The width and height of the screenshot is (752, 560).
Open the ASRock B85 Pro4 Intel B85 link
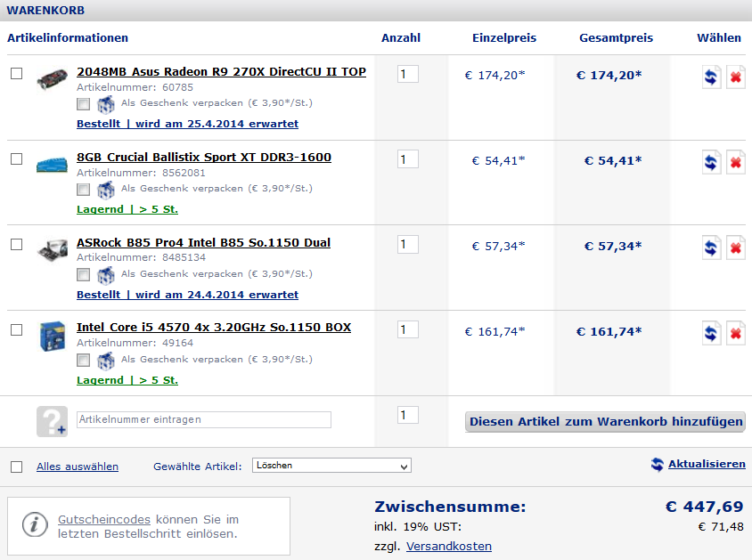click(203, 243)
